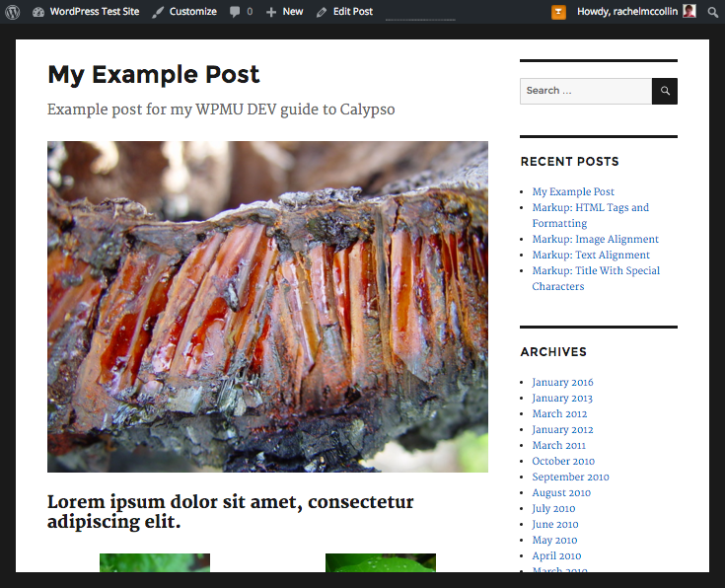This screenshot has width=725, height=588.
Task: Open Markup: Image Alignment post
Action: click(x=595, y=239)
